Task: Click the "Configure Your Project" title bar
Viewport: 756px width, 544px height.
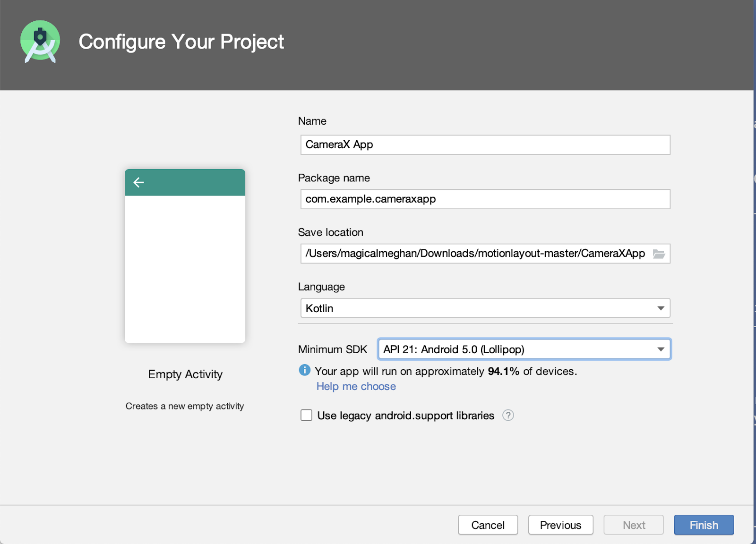Action: coord(182,42)
